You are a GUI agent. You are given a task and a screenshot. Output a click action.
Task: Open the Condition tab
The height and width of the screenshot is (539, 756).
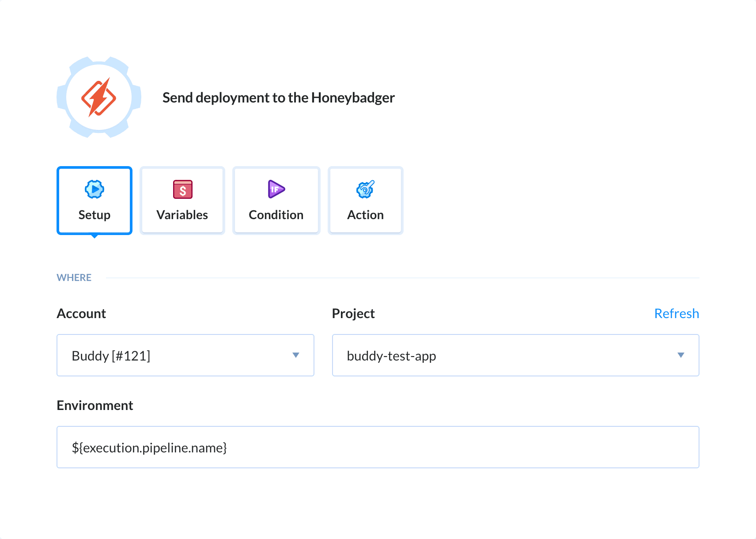(x=276, y=200)
